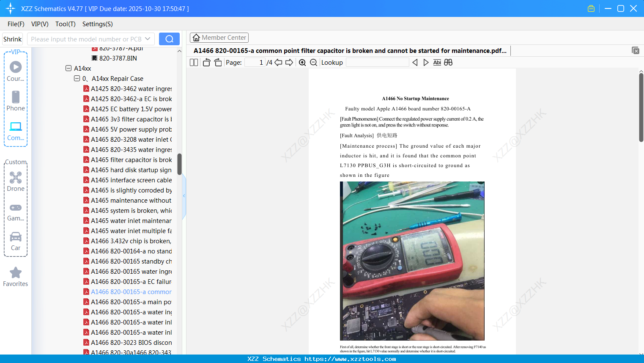
Task: Open A1466 820-00165-a EC failure case
Action: [132, 281]
